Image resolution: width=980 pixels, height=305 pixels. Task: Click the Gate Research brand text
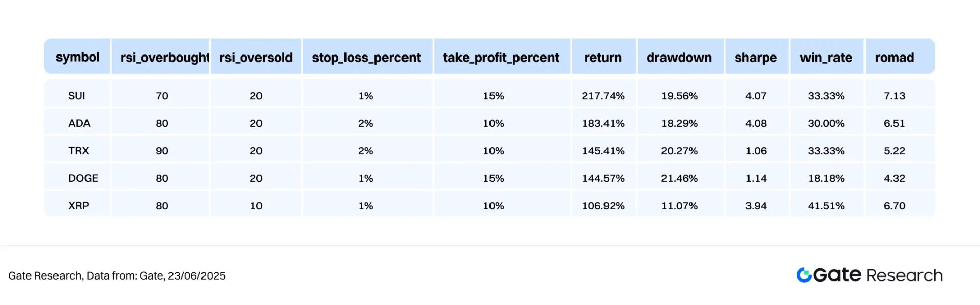click(x=878, y=275)
